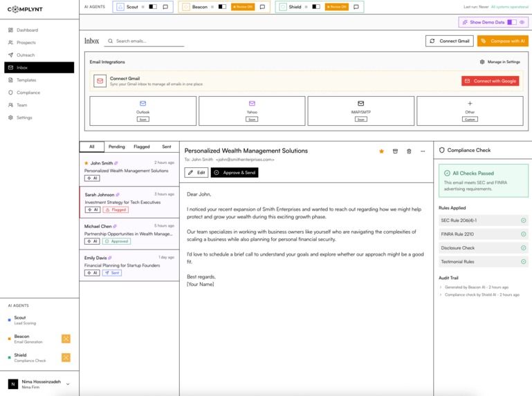Click the Disclosure Check row
This screenshot has height=396, width=532.
tap(484, 248)
